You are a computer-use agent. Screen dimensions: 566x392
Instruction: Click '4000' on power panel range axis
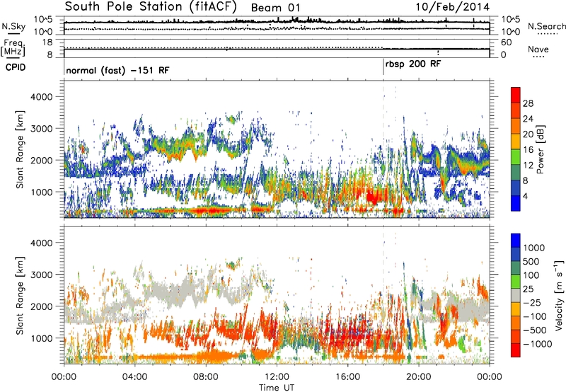click(x=41, y=97)
